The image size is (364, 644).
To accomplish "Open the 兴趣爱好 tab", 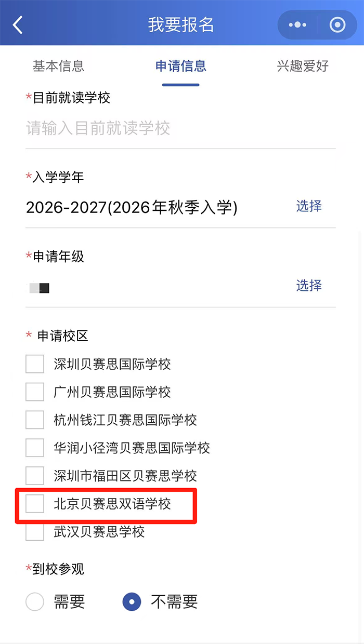I will [302, 66].
